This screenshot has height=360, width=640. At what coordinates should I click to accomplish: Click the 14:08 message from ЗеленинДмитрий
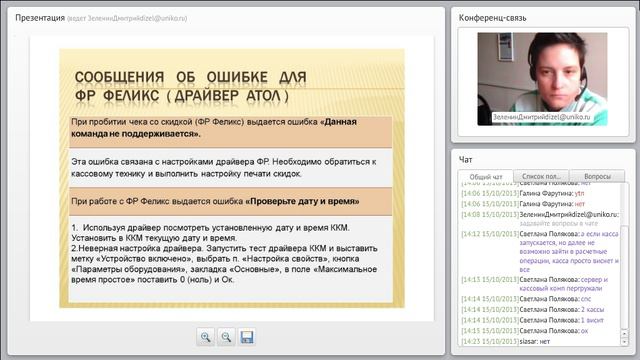click(x=540, y=219)
